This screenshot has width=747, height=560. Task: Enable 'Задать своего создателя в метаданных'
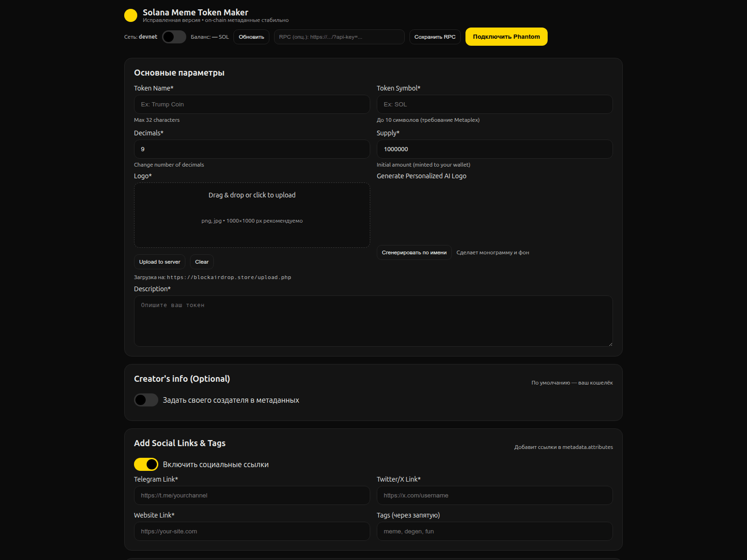[x=146, y=400]
